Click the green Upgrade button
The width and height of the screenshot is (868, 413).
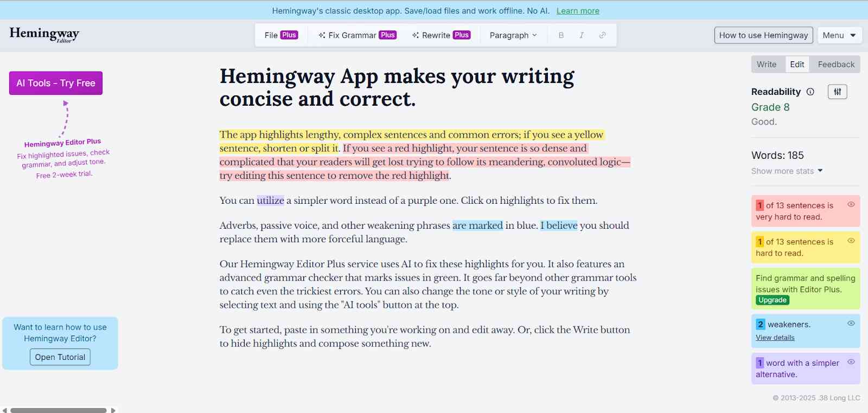pos(773,300)
